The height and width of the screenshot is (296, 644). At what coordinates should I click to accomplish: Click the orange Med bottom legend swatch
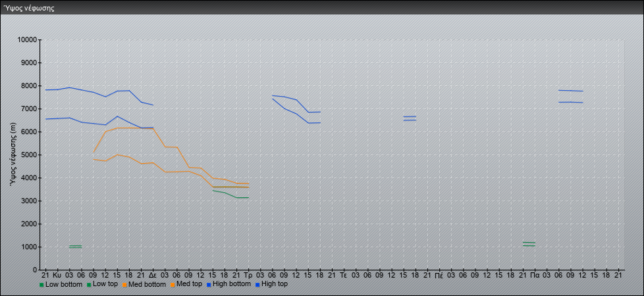pyautogui.click(x=124, y=285)
